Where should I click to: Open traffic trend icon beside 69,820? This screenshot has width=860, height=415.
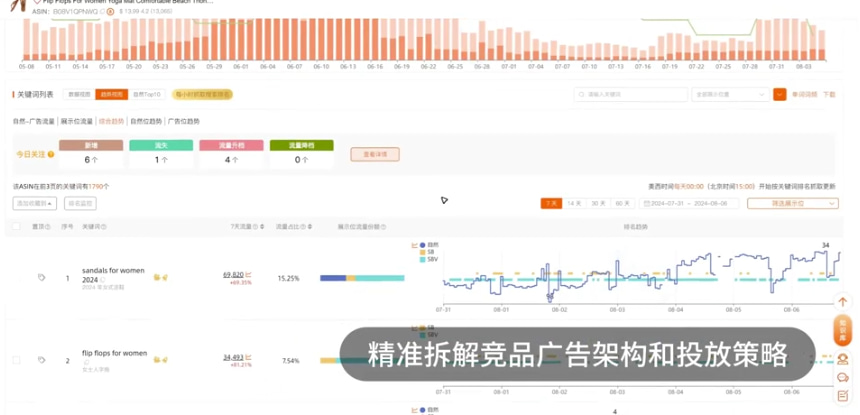[x=248, y=274]
